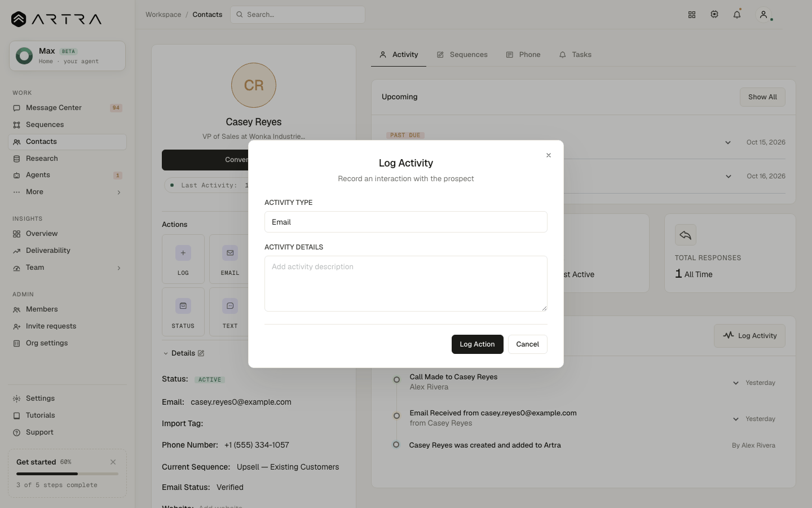Screen dimensions: 812x508
Task: Click the Log Activity button in timeline
Action: pos(749,336)
